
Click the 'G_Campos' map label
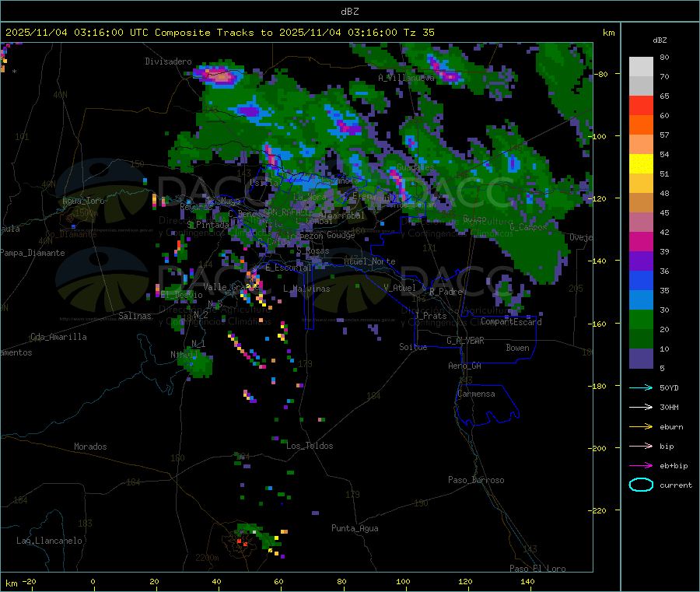tap(528, 227)
